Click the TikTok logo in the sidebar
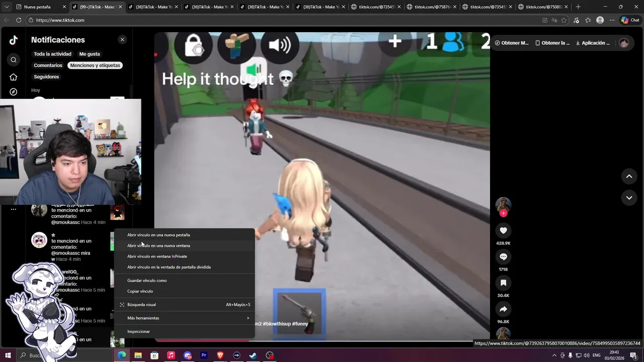644x362 pixels. (14, 41)
